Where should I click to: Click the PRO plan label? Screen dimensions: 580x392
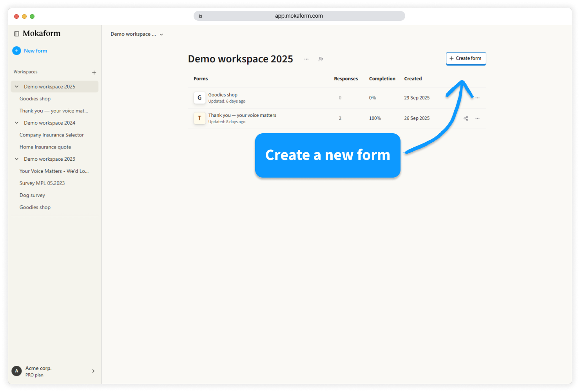pyautogui.click(x=34, y=375)
